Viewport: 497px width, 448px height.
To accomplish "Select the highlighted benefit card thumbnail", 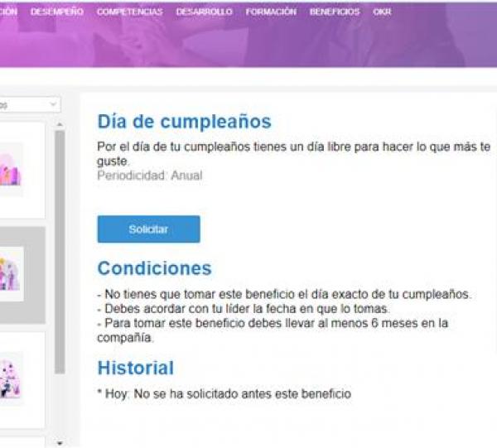I will click(12, 274).
